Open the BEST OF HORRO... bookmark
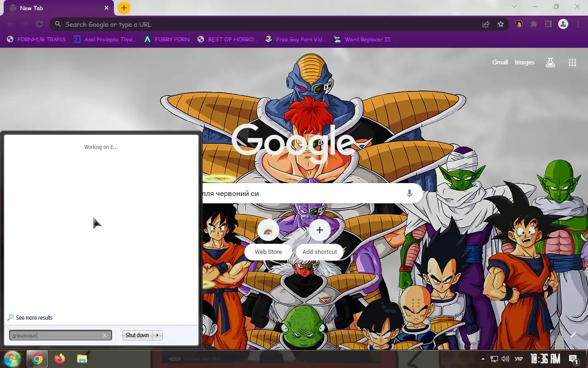This screenshot has height=368, width=588. [x=227, y=40]
